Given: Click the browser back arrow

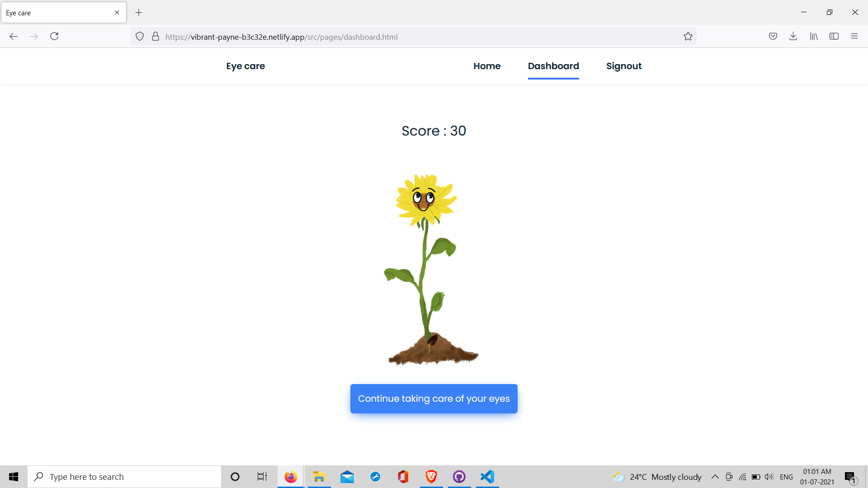Looking at the screenshot, I should tap(14, 37).
